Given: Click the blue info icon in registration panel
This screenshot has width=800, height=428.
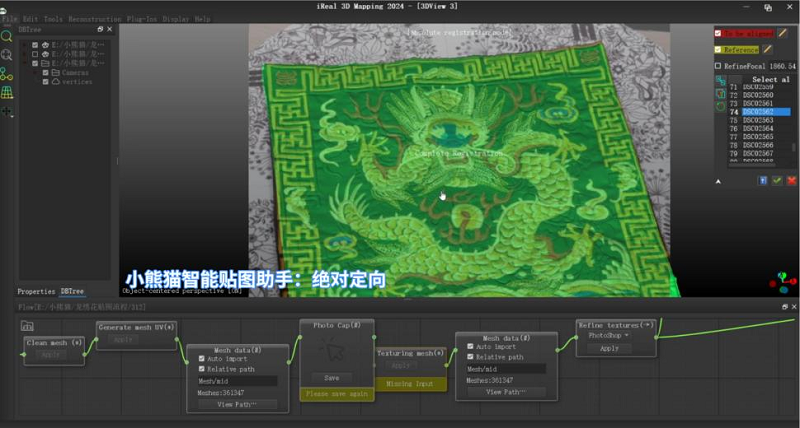Looking at the screenshot, I should [x=763, y=181].
